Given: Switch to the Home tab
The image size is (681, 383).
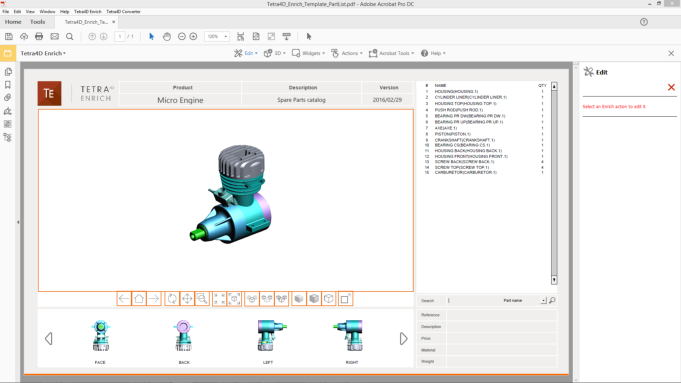Looking at the screenshot, I should point(13,22).
